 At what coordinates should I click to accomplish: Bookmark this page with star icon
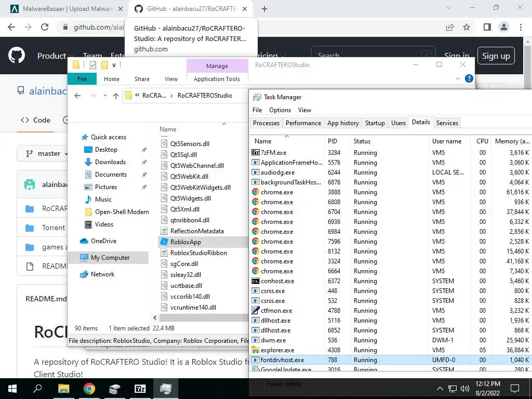pyautogui.click(x=467, y=27)
